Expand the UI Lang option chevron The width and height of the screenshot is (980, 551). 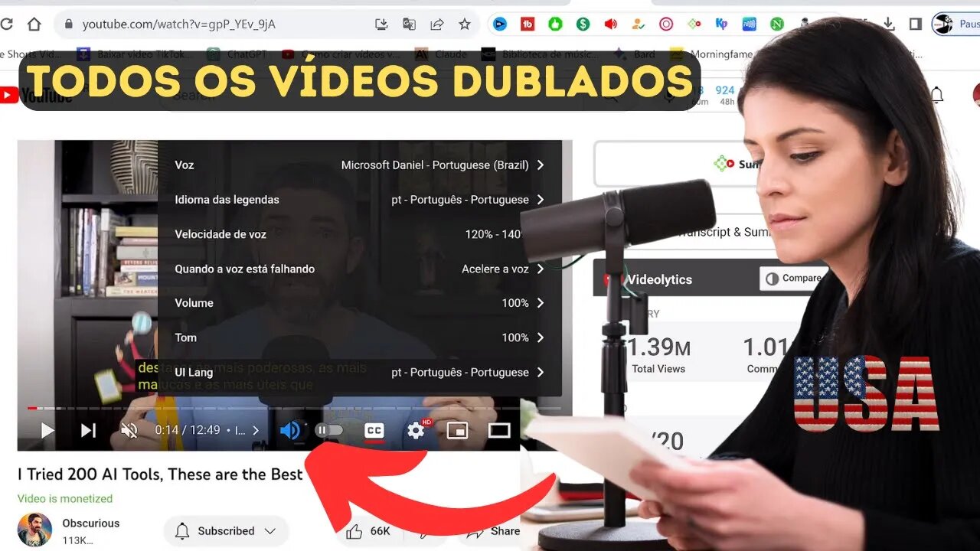click(x=541, y=372)
